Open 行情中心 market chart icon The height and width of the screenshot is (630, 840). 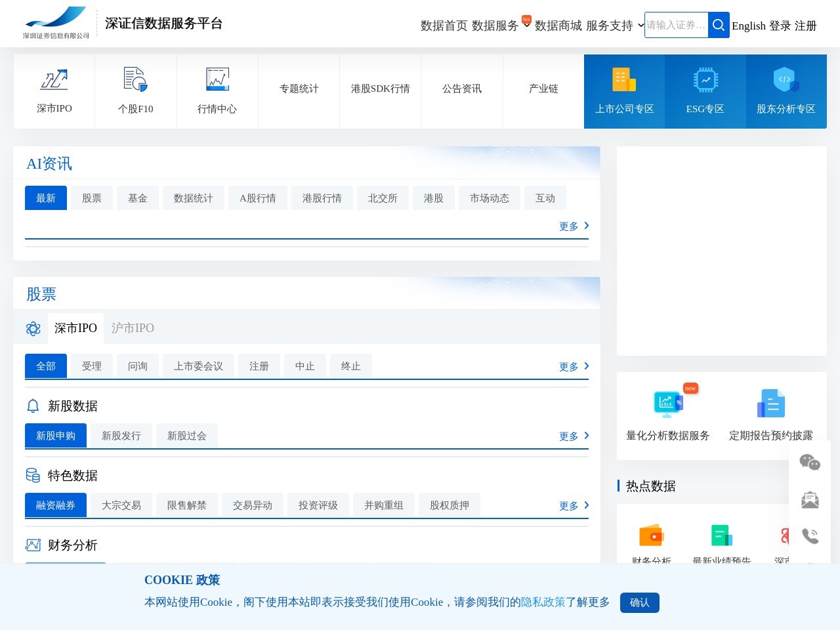217,79
